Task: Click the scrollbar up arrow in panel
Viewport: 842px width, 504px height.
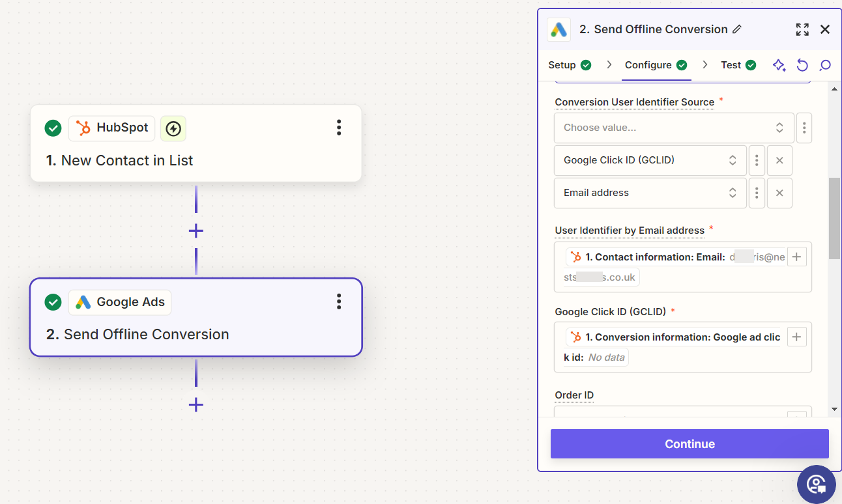Action: (834, 88)
